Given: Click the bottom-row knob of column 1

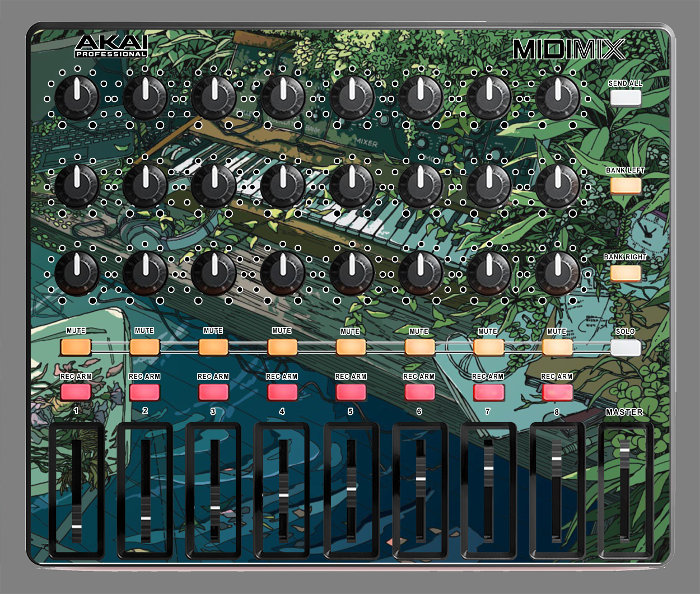Looking at the screenshot, I should click(77, 273).
